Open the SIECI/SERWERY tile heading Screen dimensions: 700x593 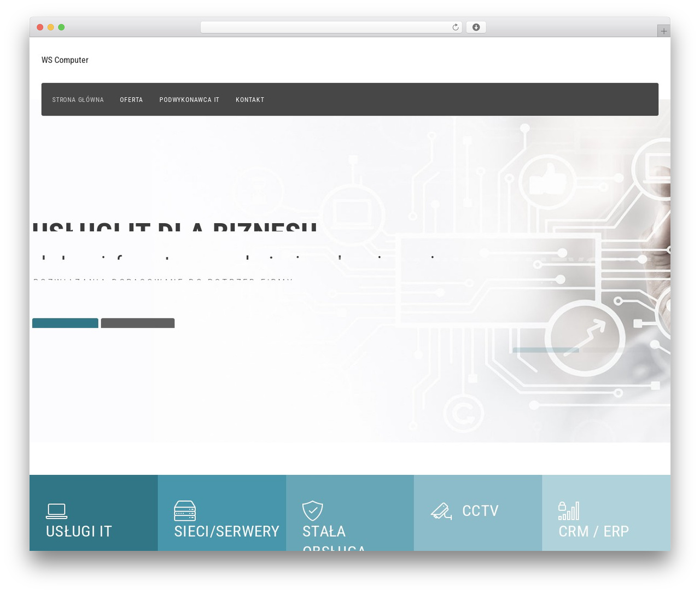click(x=226, y=531)
